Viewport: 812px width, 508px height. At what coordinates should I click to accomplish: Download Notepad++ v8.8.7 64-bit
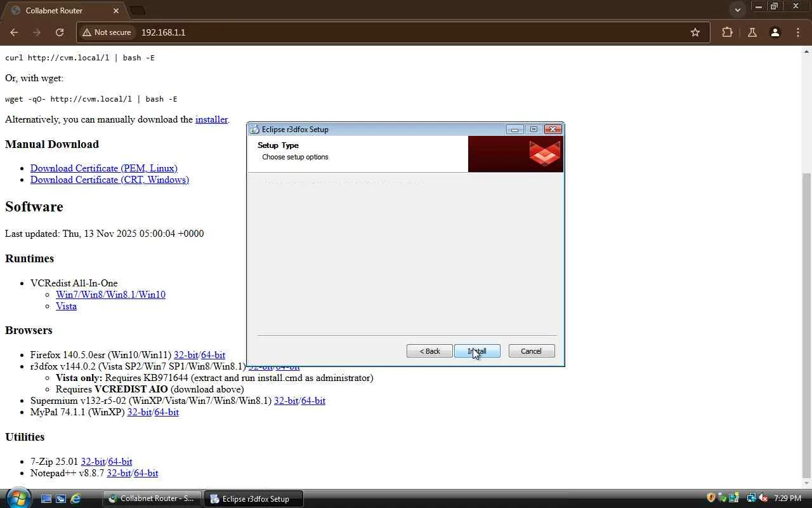point(146,473)
